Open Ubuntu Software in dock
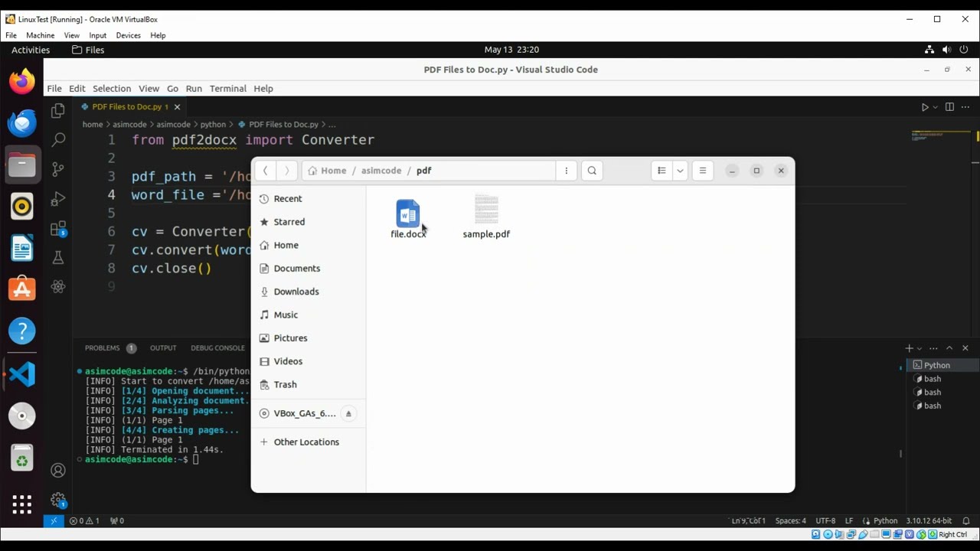 tap(21, 289)
